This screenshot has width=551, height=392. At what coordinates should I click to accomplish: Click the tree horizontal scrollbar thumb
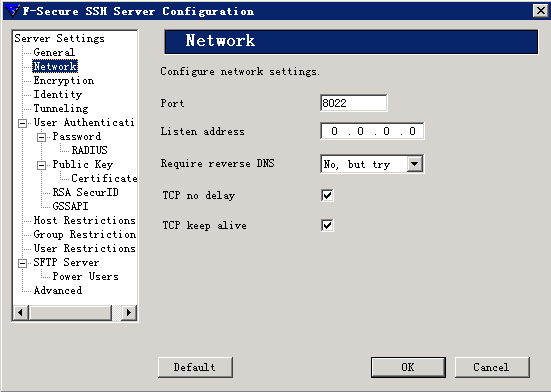coord(70,312)
